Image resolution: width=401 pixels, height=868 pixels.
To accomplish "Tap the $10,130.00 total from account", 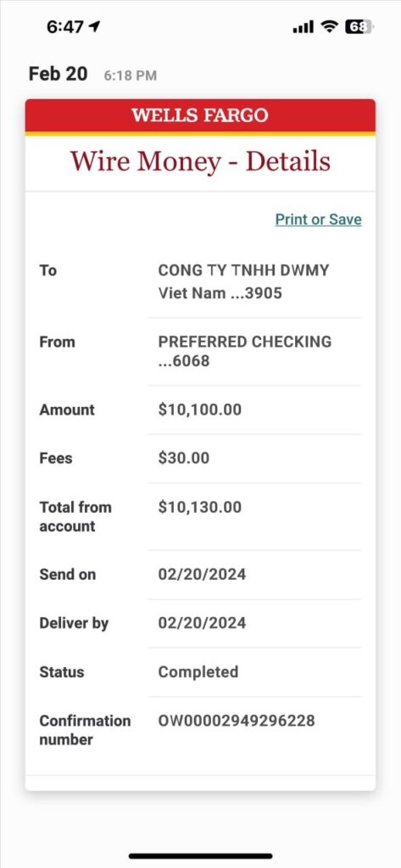I will pyautogui.click(x=200, y=507).
